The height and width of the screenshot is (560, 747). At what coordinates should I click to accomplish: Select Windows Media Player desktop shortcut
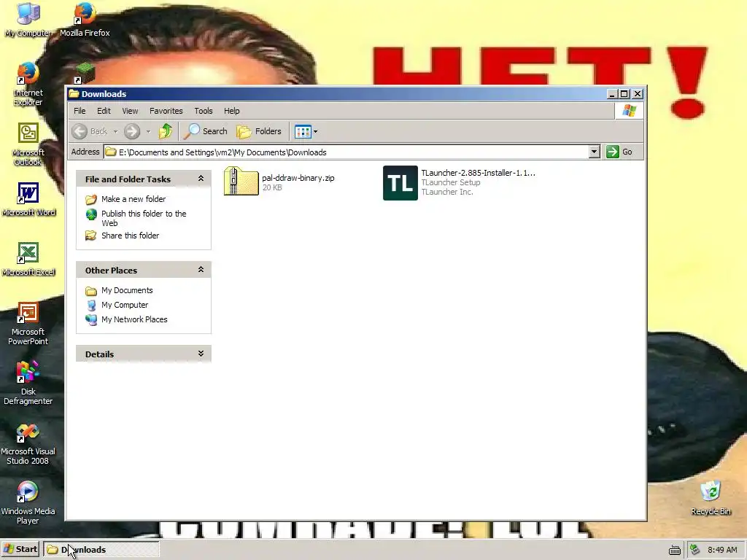[x=28, y=503]
